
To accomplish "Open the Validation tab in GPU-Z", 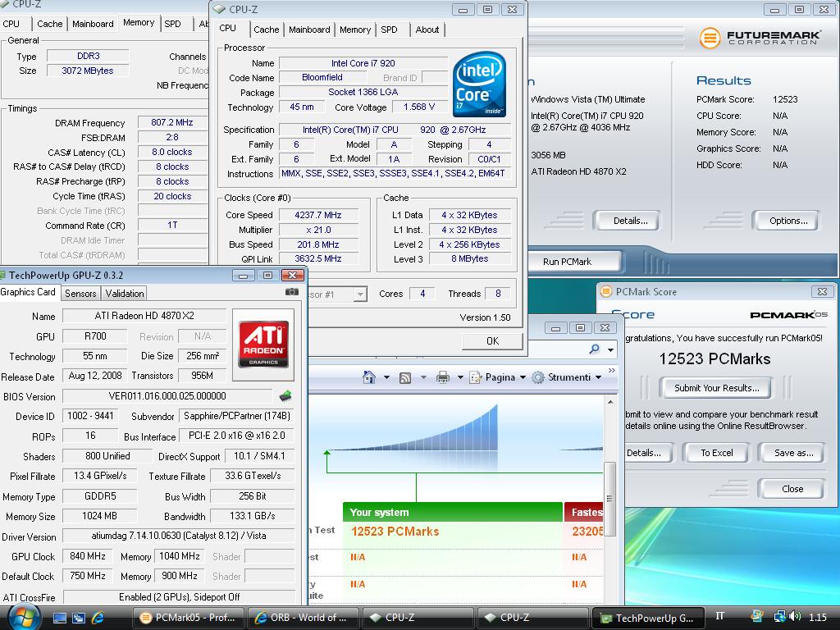I will coord(125,294).
